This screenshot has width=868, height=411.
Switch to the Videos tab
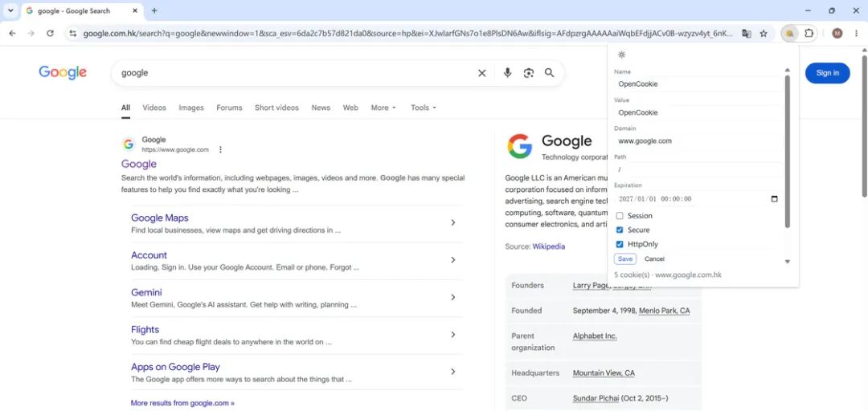click(x=154, y=108)
